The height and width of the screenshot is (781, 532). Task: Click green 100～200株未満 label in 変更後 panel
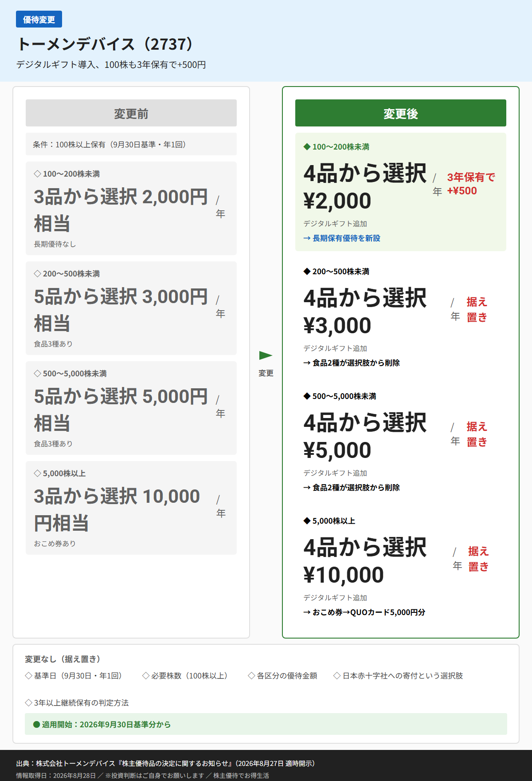[x=336, y=147]
